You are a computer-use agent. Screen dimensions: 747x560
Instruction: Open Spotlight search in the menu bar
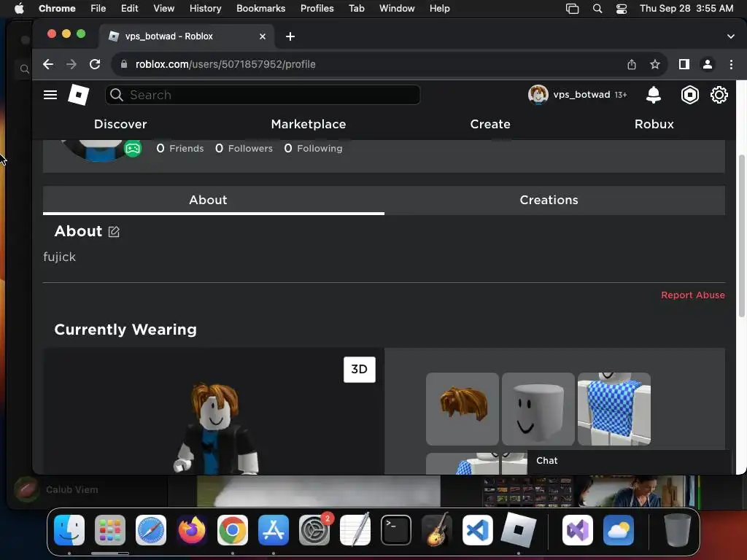point(597,9)
